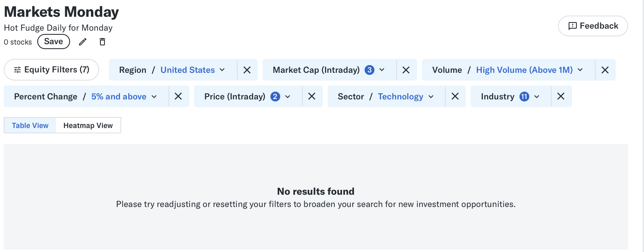Expand the Market Cap (Intraday) dropdown
644x252 pixels.
pos(382,70)
